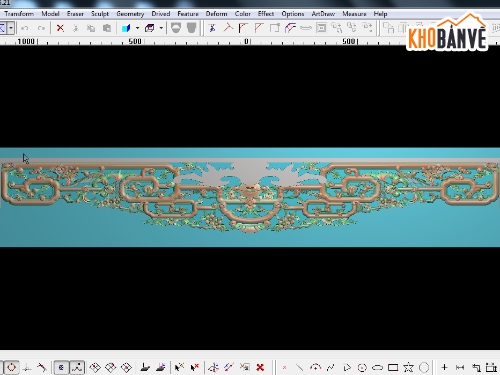500x375 pixels.
Task: Select the wireframe box view icon
Action: [150, 28]
